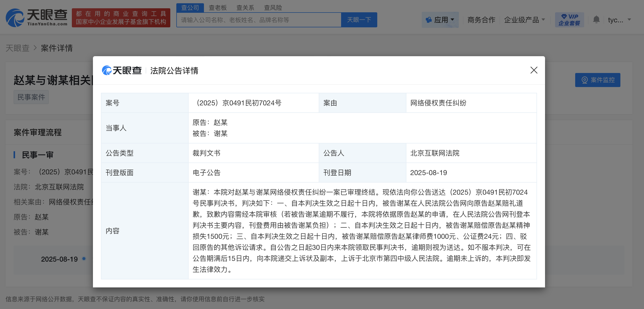Open the VIP enterprise package badge
The height and width of the screenshot is (309, 644).
(569, 20)
